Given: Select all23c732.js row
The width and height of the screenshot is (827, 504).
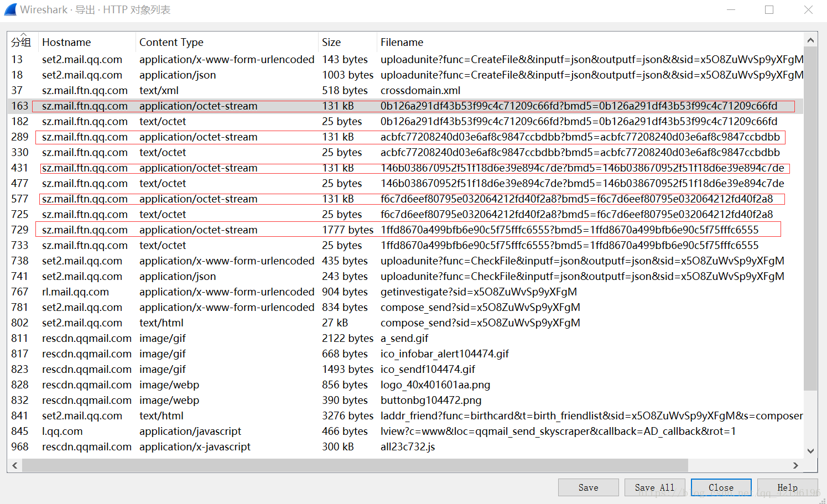Looking at the screenshot, I should [x=405, y=446].
